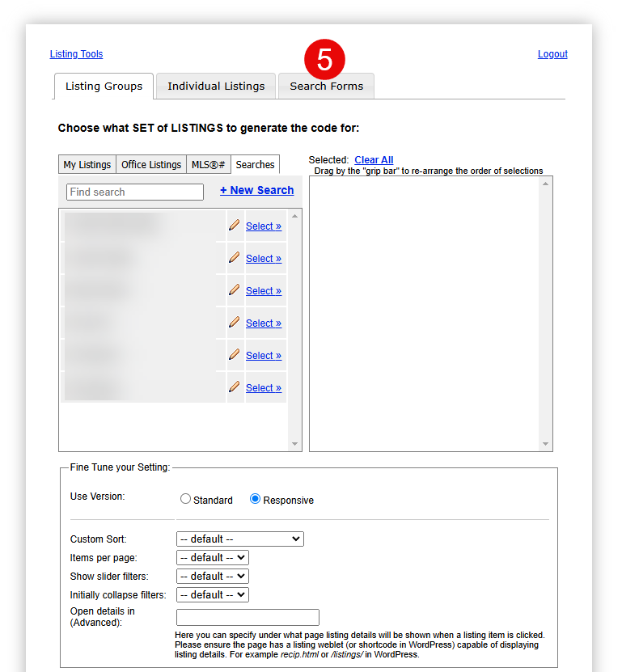Click the searches list scroll-down arrow
Image resolution: width=622 pixels, height=672 pixels.
click(295, 444)
